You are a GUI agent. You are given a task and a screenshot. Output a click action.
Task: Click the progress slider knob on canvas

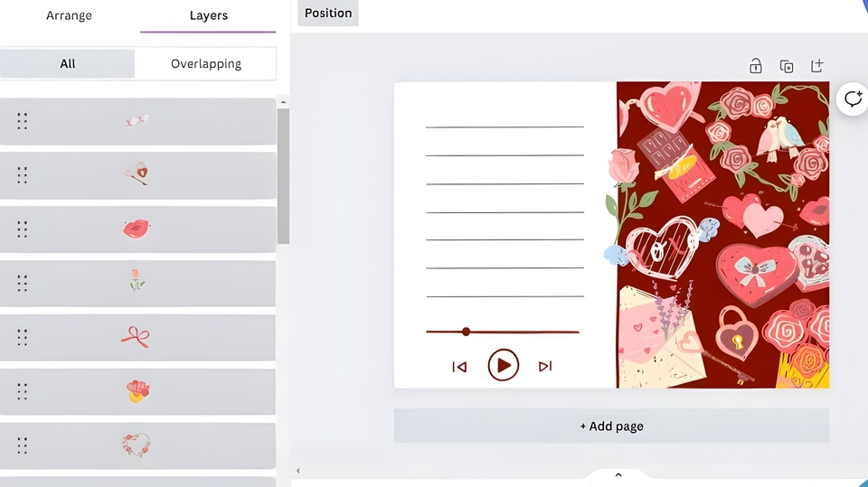click(467, 332)
